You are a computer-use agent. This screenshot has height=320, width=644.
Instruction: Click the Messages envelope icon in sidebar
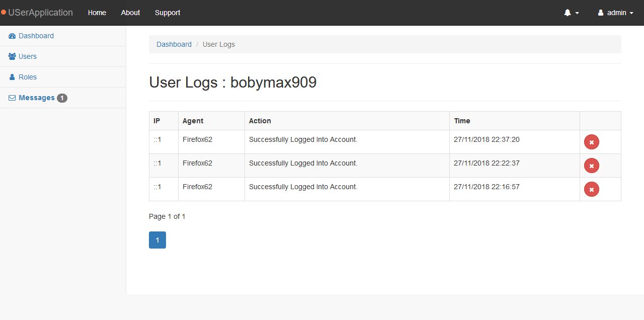[12, 98]
